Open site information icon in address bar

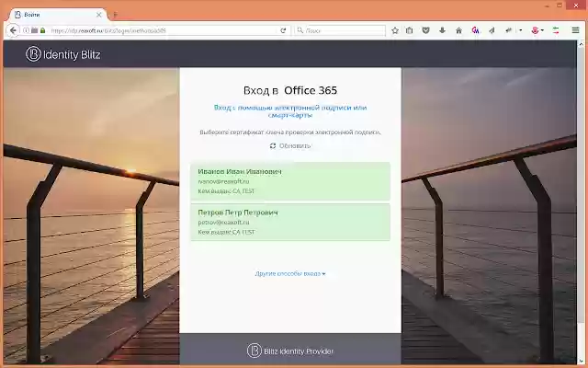[26, 30]
